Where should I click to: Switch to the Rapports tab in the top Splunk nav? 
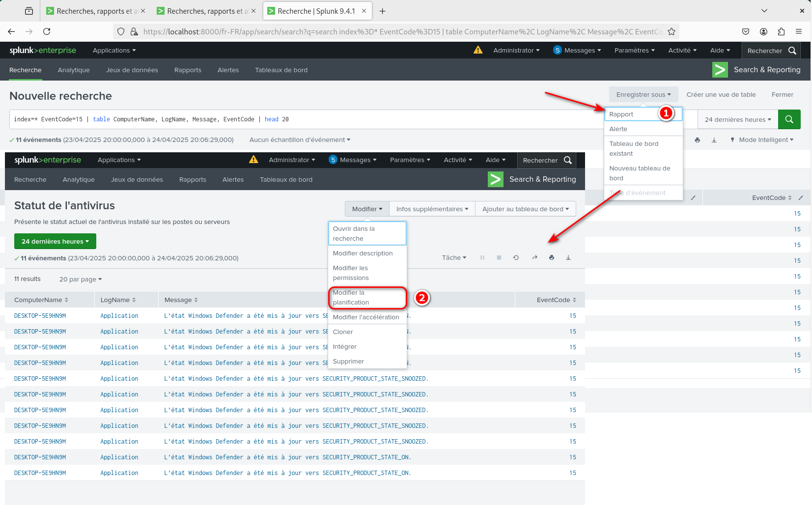188,70
